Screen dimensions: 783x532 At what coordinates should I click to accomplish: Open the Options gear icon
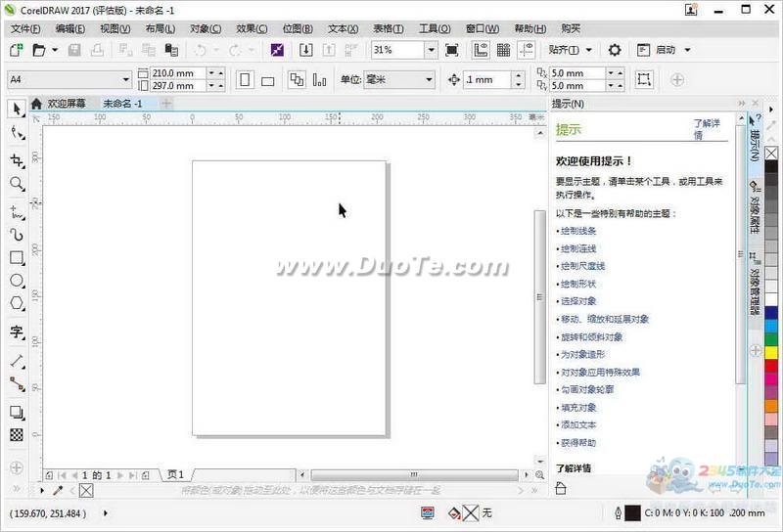pyautogui.click(x=615, y=50)
